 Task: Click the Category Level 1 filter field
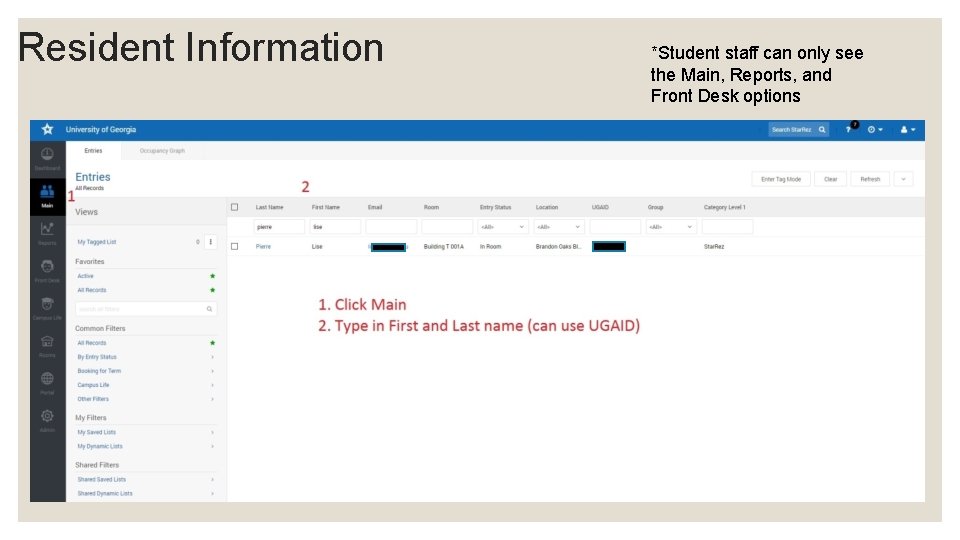[x=727, y=227]
